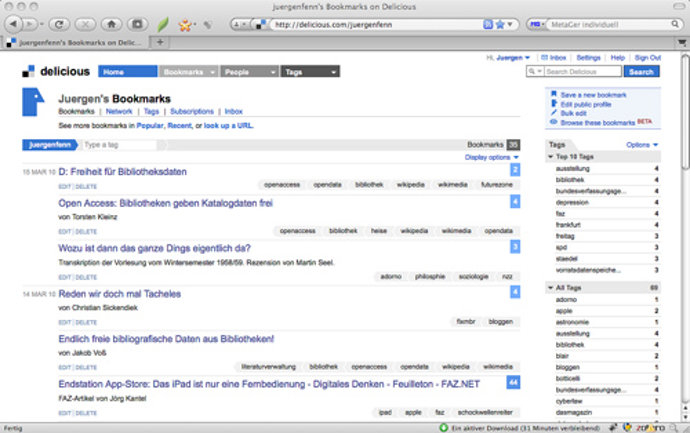Collapse the Top 10 Tags section
The image size is (690, 433).
[551, 159]
